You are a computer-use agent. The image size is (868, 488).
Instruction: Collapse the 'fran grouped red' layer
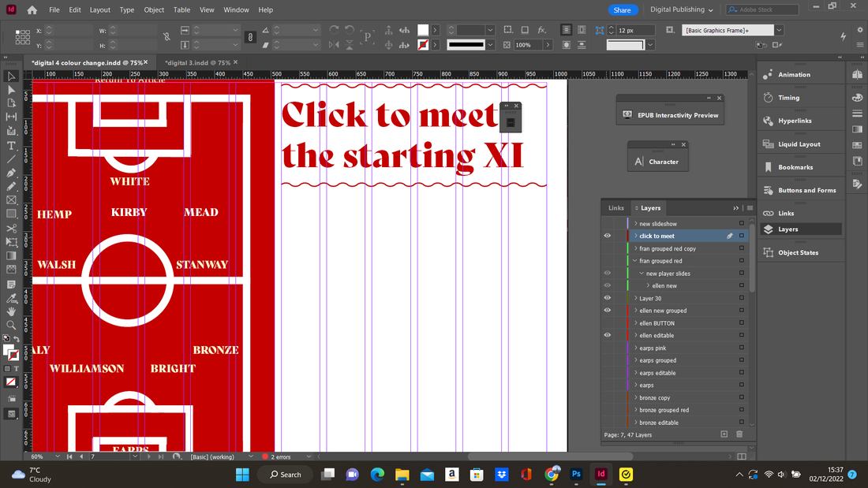click(x=635, y=261)
